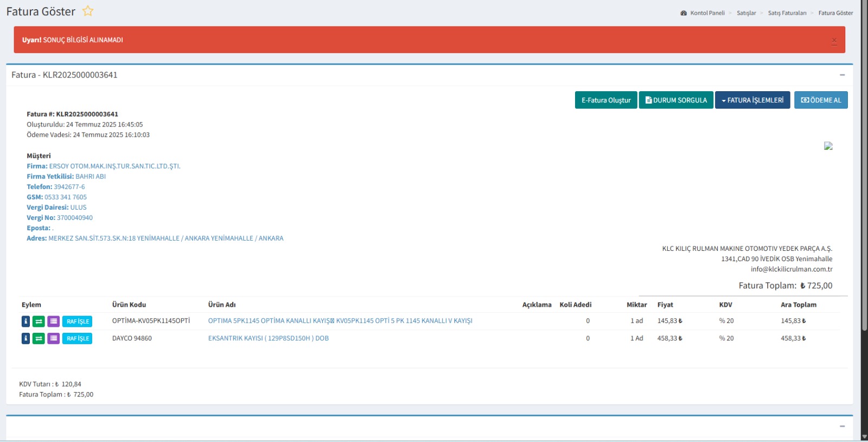This screenshot has height=442, width=868.
Task: Dismiss the red Uyarı warning banner
Action: point(834,41)
